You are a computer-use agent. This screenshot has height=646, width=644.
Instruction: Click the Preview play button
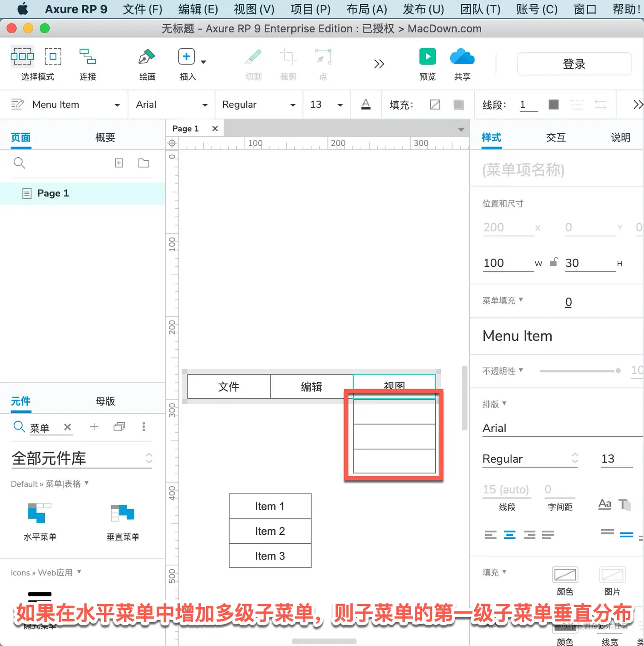point(428,57)
